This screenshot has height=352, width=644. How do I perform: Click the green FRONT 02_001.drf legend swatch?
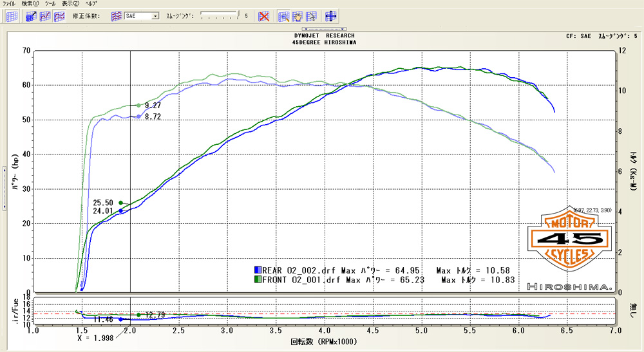(x=258, y=281)
